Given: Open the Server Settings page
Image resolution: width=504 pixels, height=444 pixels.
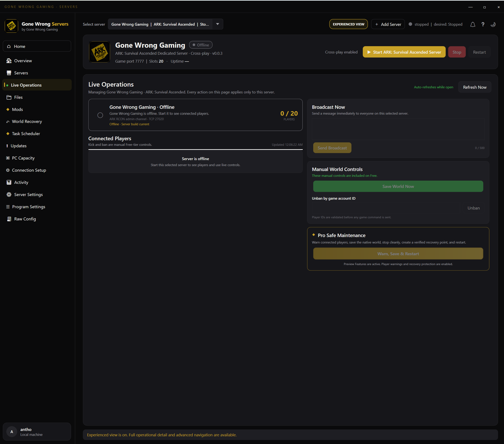Looking at the screenshot, I should click(x=37, y=194).
